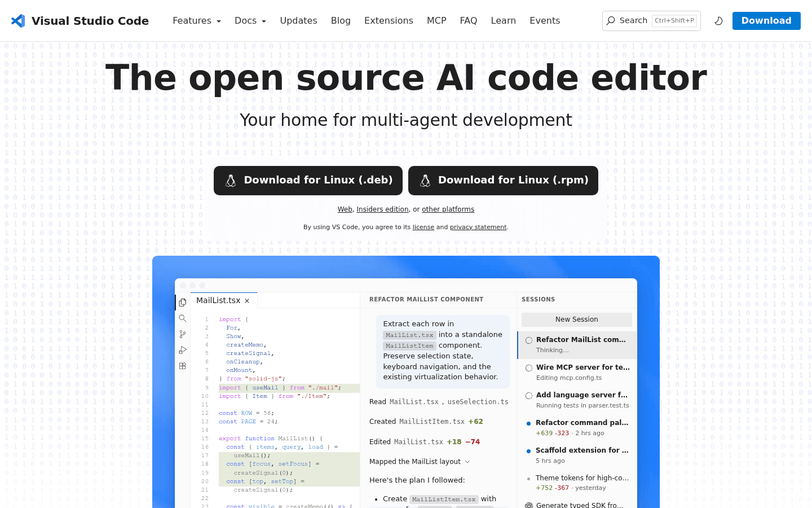The height and width of the screenshot is (508, 812).
Task: Open the Search icon in editor activity bar
Action: coord(183,318)
